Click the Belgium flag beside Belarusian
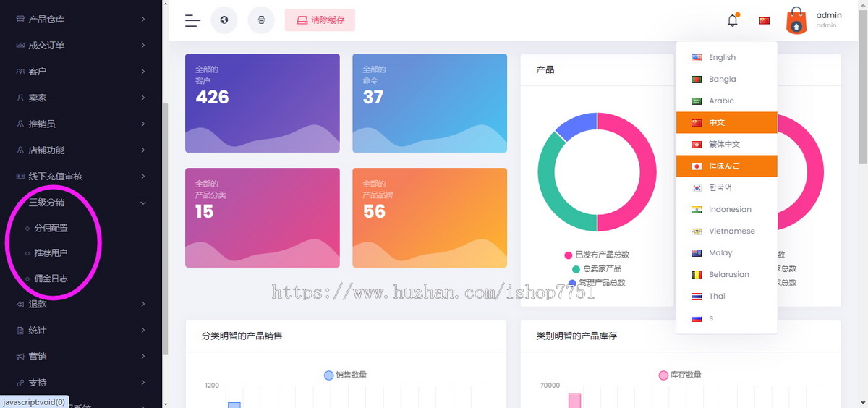 click(x=697, y=275)
